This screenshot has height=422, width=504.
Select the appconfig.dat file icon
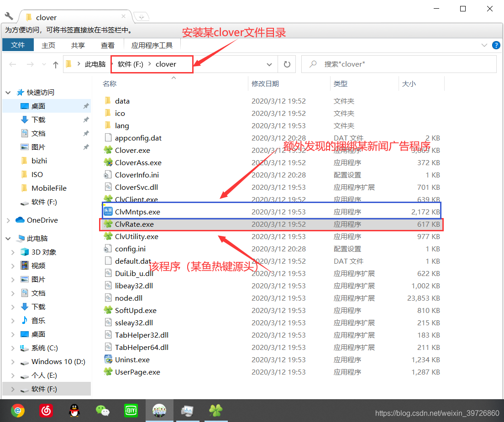[108, 137]
